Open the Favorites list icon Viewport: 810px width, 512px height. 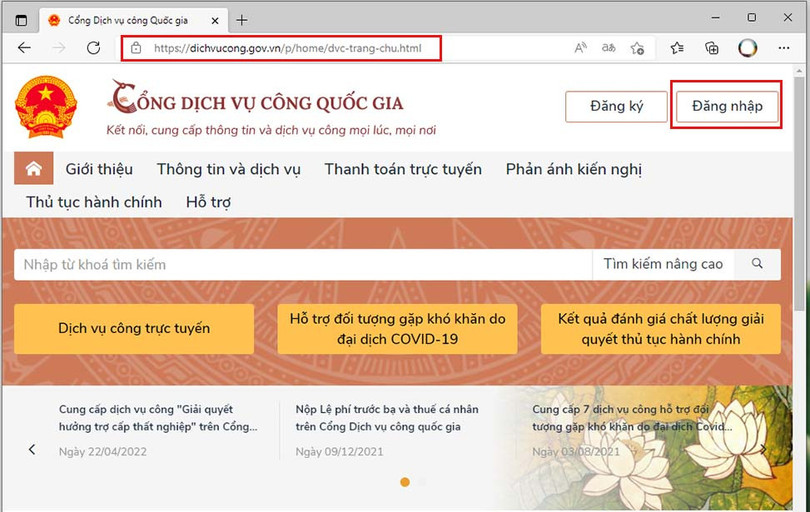click(677, 48)
